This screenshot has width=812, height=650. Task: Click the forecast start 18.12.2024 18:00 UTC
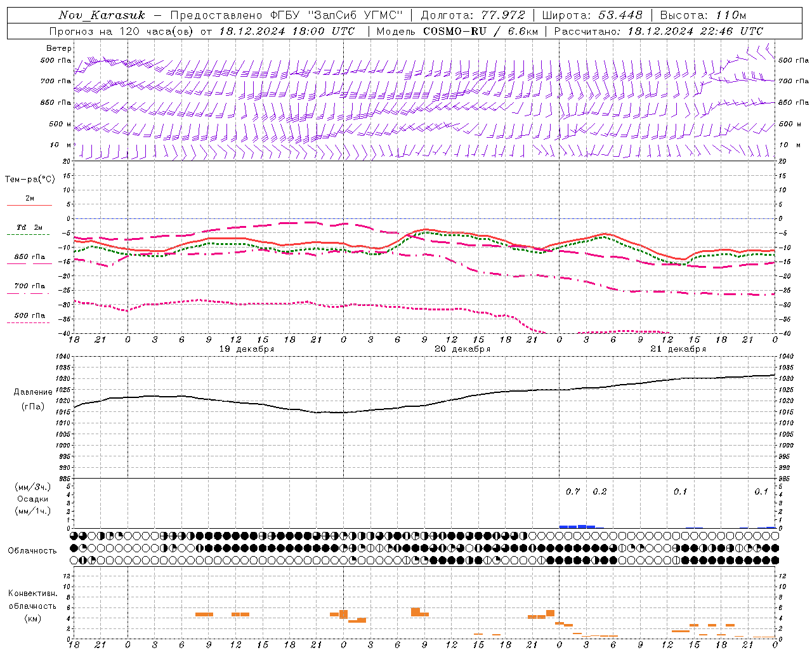pyautogui.click(x=287, y=31)
